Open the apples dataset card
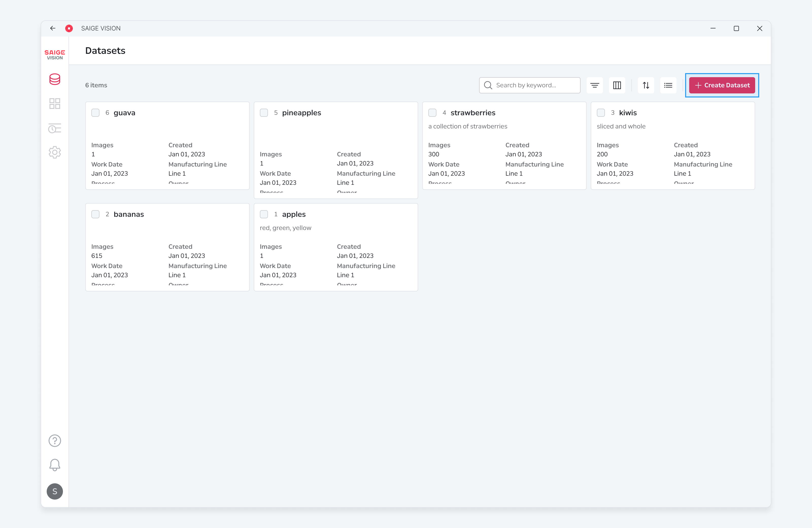Screen dimensions: 812x528 [336, 247]
